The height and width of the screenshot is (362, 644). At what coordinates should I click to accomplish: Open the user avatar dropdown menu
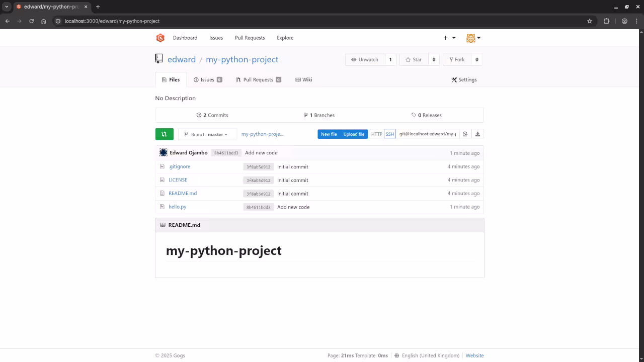pyautogui.click(x=472, y=38)
